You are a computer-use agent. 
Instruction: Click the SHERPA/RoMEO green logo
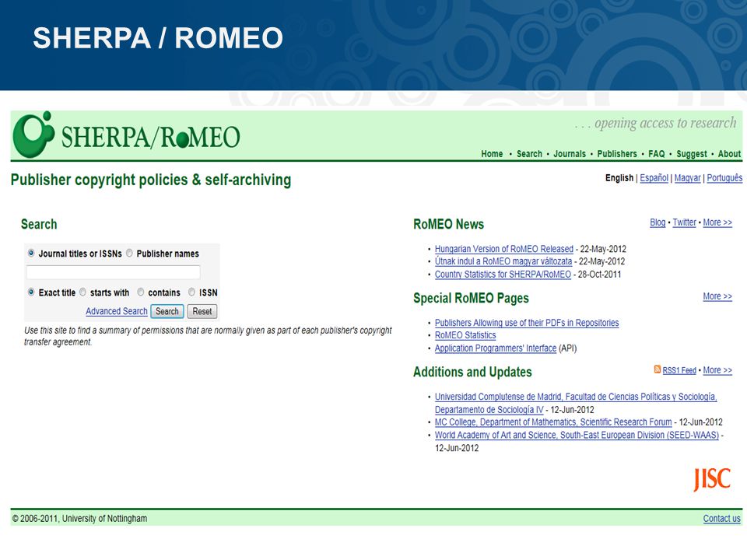(126, 135)
